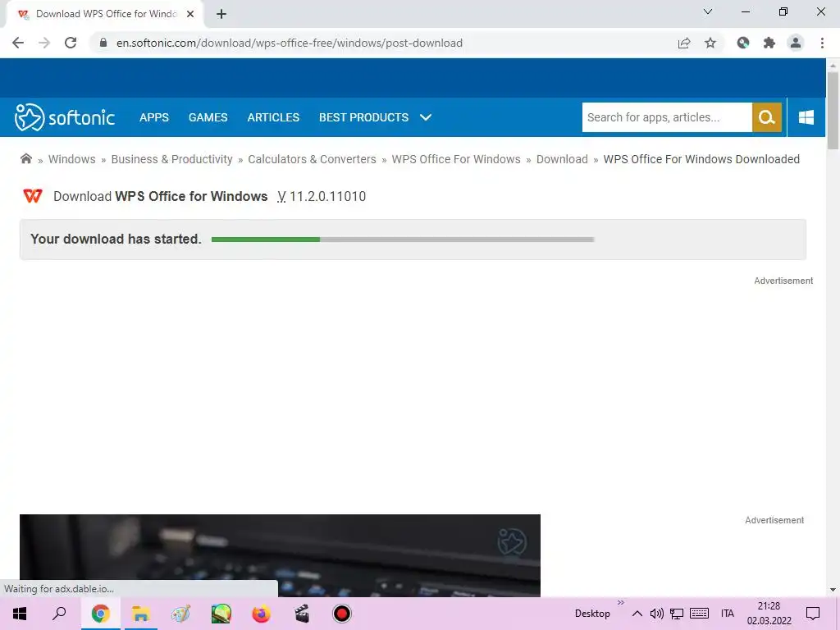Expand the Desktop toolbar chevron
Viewport: 840px width, 630px height.
point(620,603)
